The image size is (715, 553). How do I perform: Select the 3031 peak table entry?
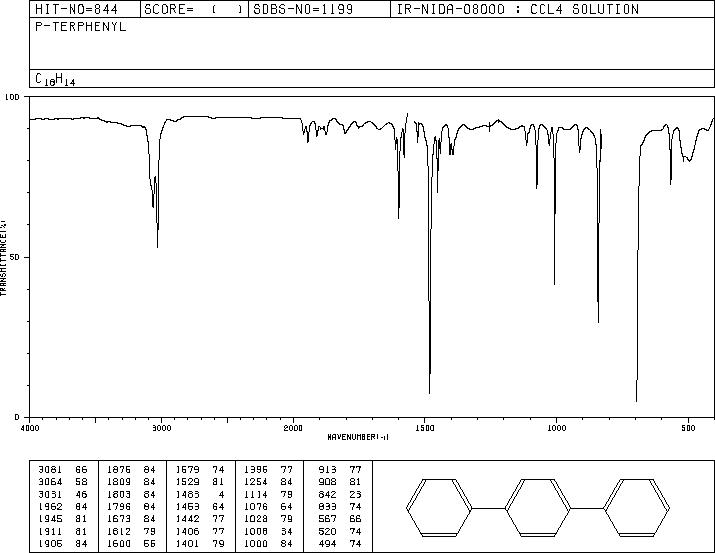(62, 494)
